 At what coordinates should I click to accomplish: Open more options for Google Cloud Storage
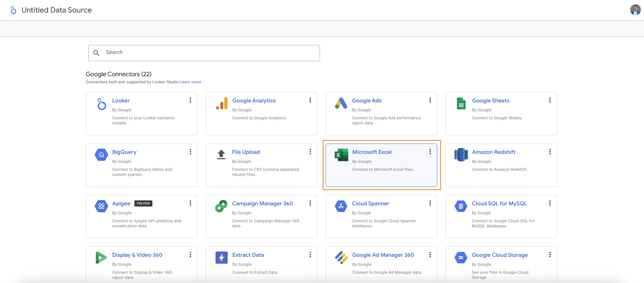pyautogui.click(x=550, y=255)
